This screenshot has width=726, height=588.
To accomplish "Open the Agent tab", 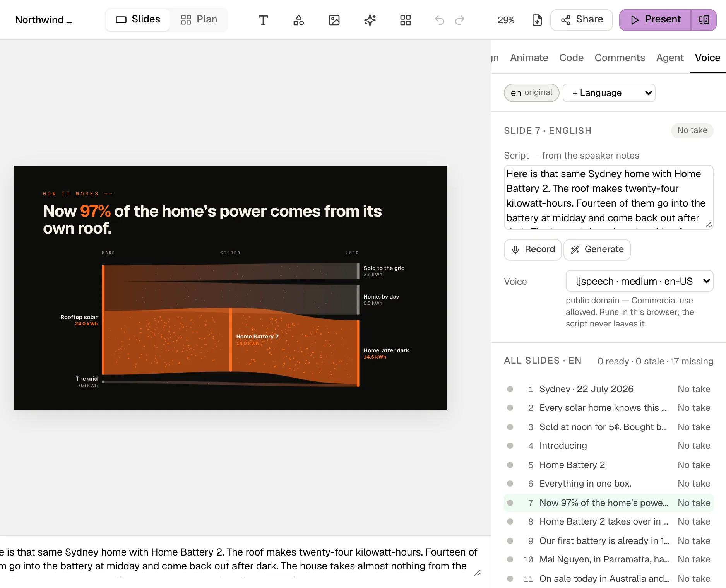I will pyautogui.click(x=670, y=58).
